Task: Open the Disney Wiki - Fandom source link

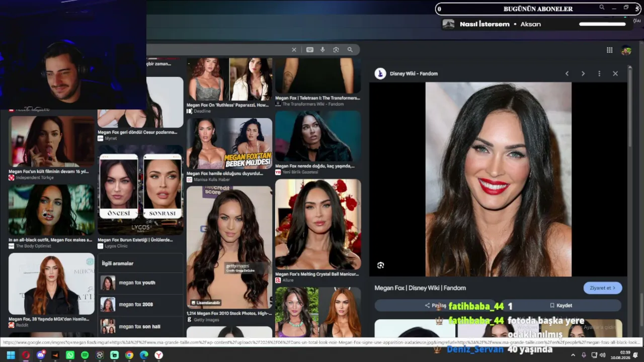Action: (x=414, y=73)
